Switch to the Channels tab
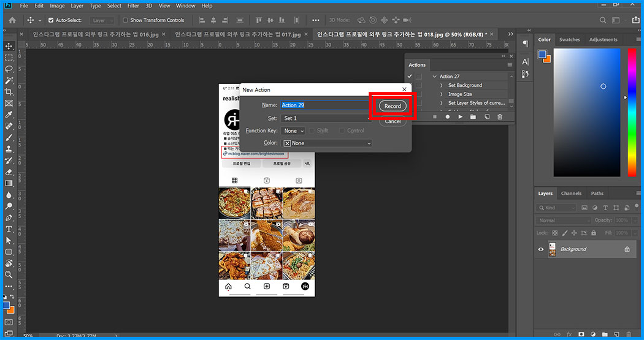This screenshot has height=340, width=644. (571, 194)
